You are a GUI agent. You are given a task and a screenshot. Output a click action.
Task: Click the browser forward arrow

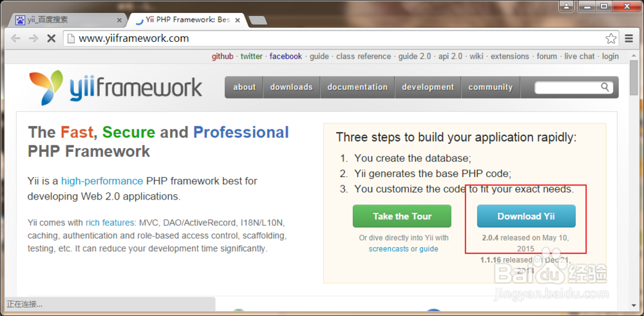point(33,39)
